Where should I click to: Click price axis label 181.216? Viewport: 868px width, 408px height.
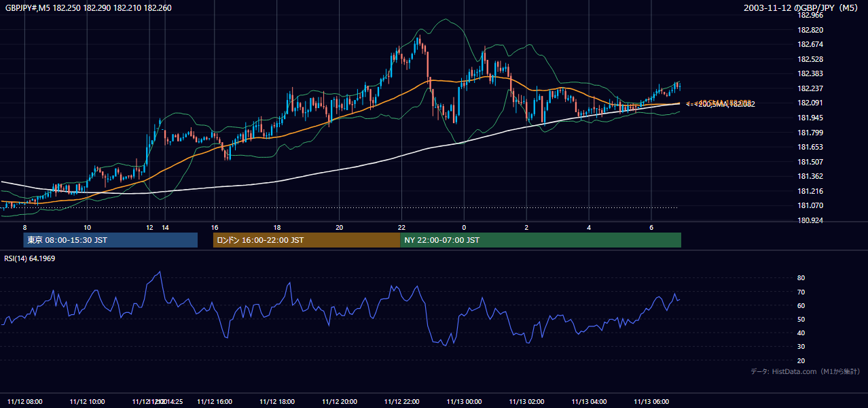coord(810,191)
